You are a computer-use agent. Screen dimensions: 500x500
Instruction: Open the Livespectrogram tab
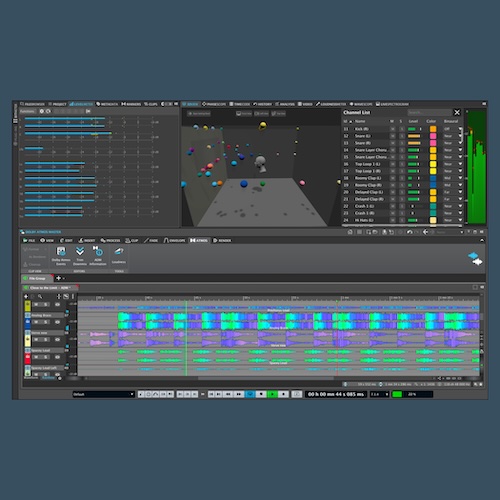(392, 104)
